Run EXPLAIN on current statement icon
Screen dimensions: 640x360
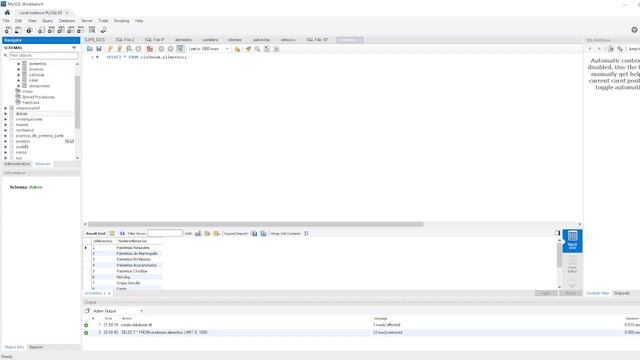point(129,49)
